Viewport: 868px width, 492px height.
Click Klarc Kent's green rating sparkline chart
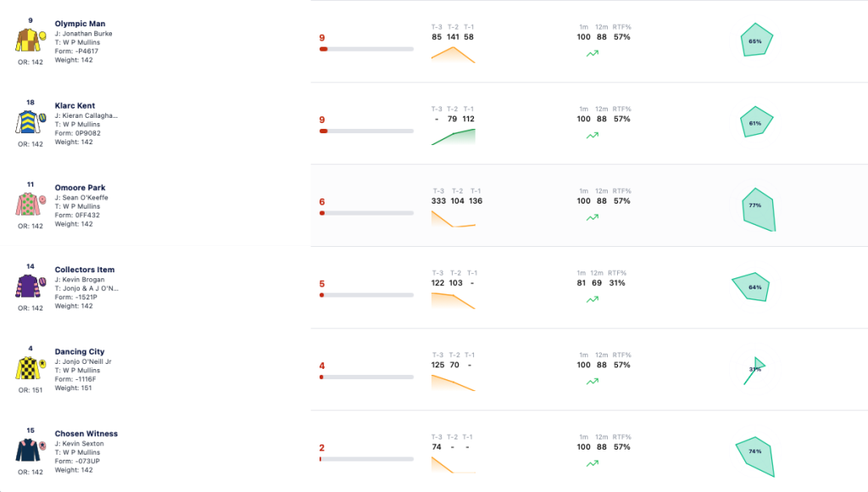(x=453, y=137)
